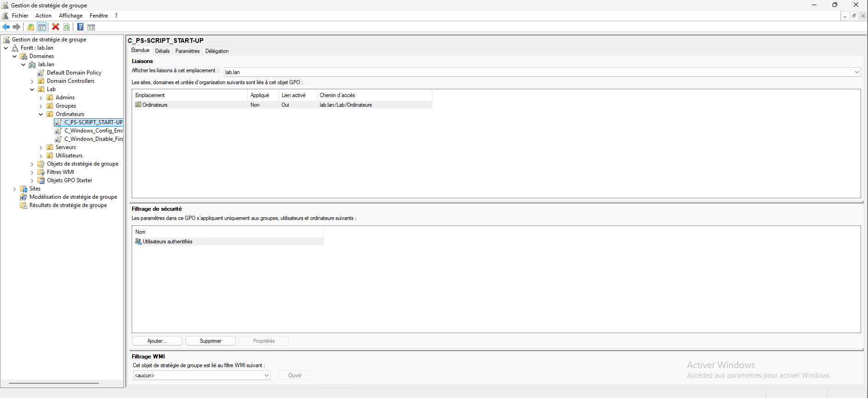This screenshot has width=868, height=398.
Task: Expand the Serveurs organizational unit
Action: click(41, 147)
